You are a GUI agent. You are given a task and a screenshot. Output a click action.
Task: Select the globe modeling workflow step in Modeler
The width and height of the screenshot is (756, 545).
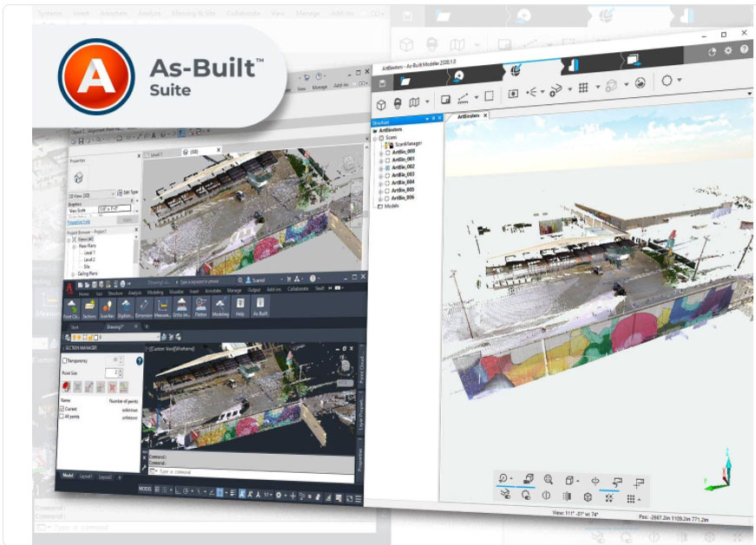516,70
